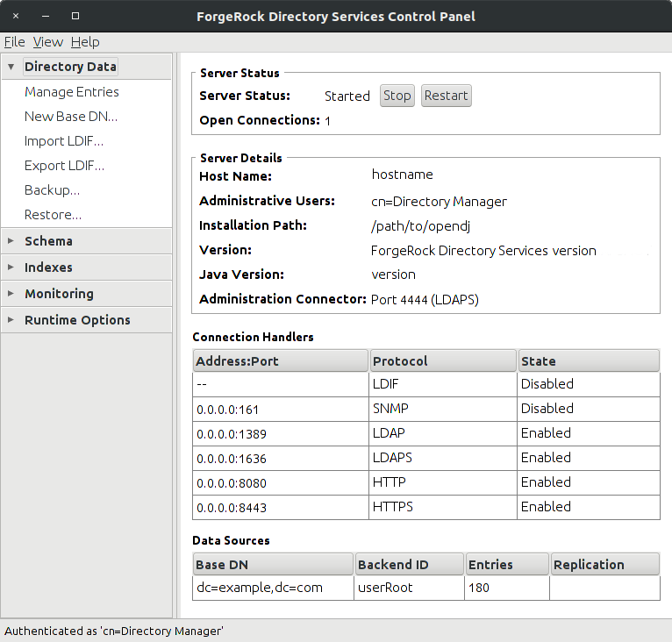The width and height of the screenshot is (672, 642).
Task: Restart the directory server
Action: coord(447,96)
